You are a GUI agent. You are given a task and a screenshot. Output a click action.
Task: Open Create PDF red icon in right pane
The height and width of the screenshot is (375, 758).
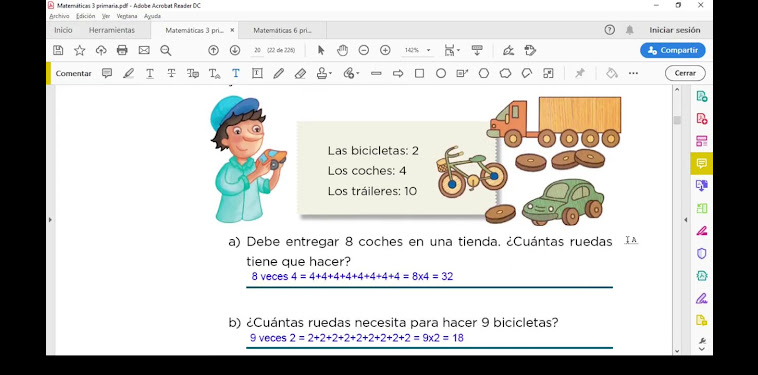701,118
